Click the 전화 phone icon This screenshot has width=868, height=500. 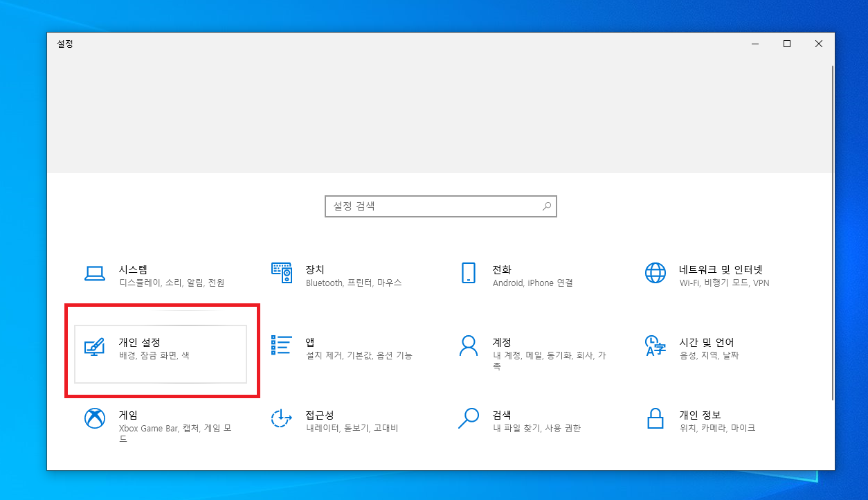point(469,273)
